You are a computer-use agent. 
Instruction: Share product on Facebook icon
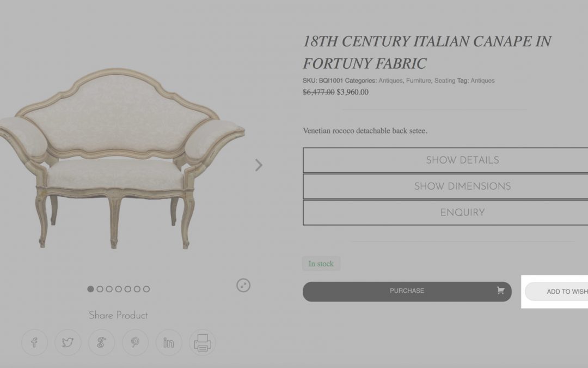pos(34,342)
